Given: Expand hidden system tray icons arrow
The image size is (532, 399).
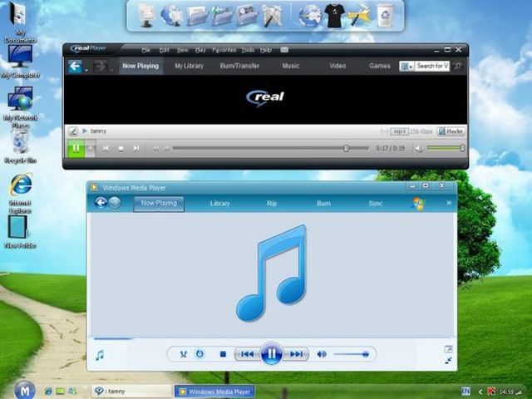Looking at the screenshot, I should coord(480,392).
